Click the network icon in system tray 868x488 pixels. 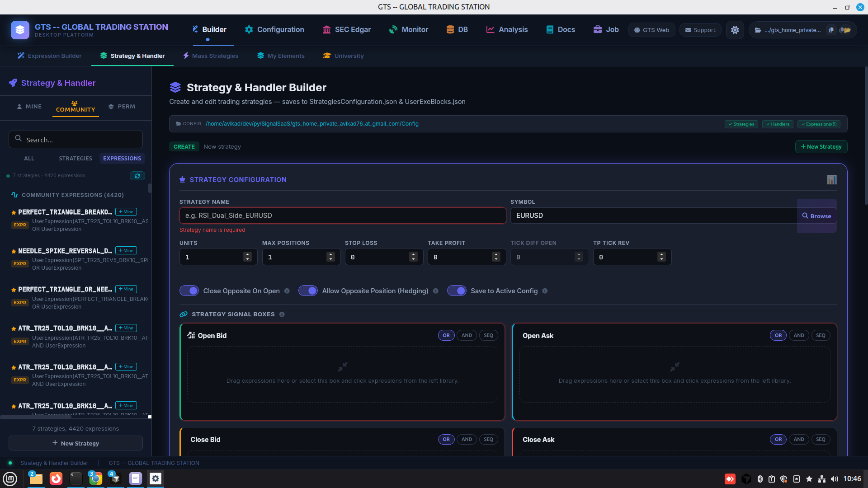[822, 479]
